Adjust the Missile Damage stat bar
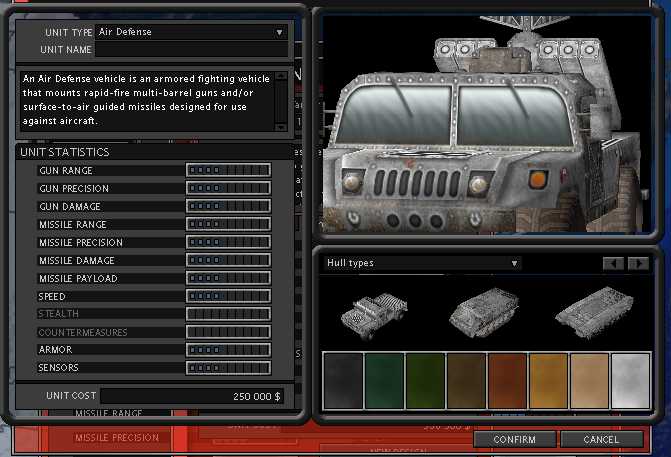 coord(229,260)
